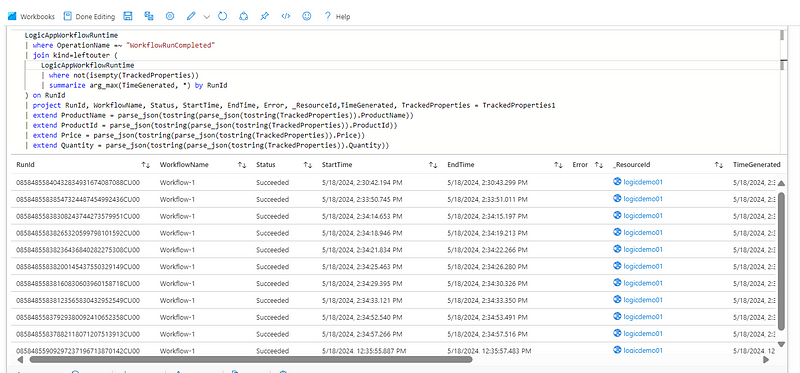
Task: Open Help from the toolbar
Action: 337,16
